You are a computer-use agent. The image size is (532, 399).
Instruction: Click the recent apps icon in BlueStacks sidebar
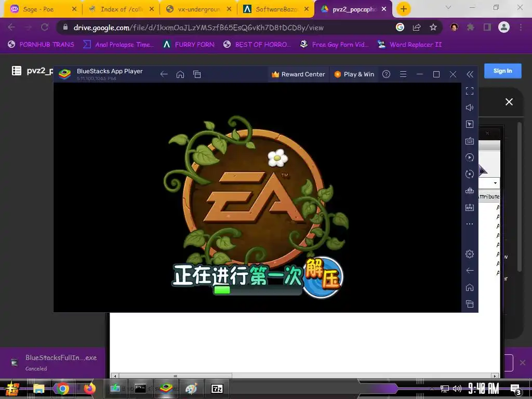click(x=470, y=304)
